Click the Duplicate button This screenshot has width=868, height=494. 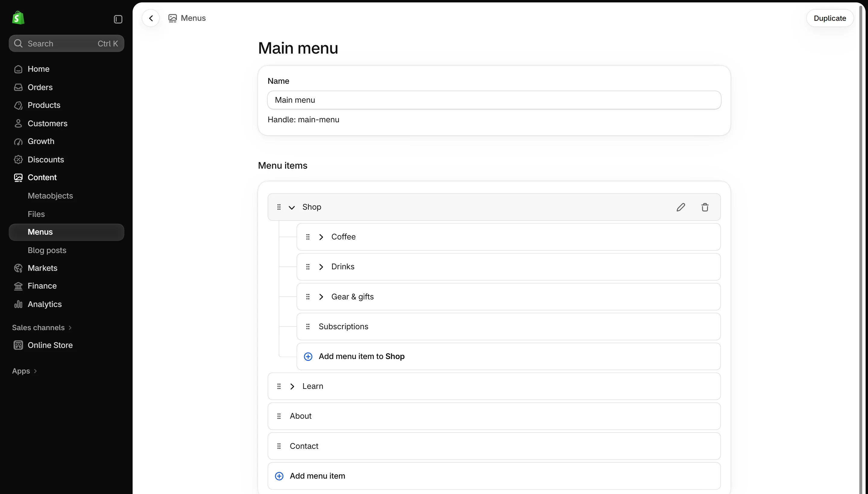(830, 18)
